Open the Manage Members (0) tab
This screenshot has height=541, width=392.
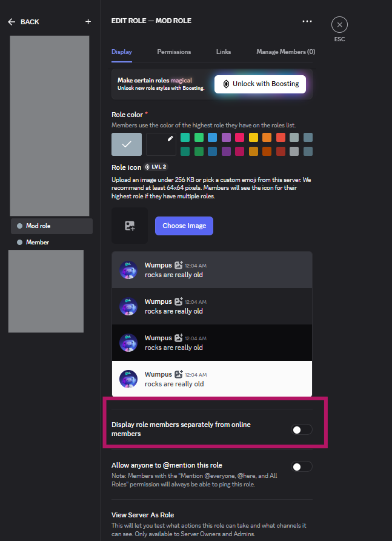pyautogui.click(x=285, y=52)
